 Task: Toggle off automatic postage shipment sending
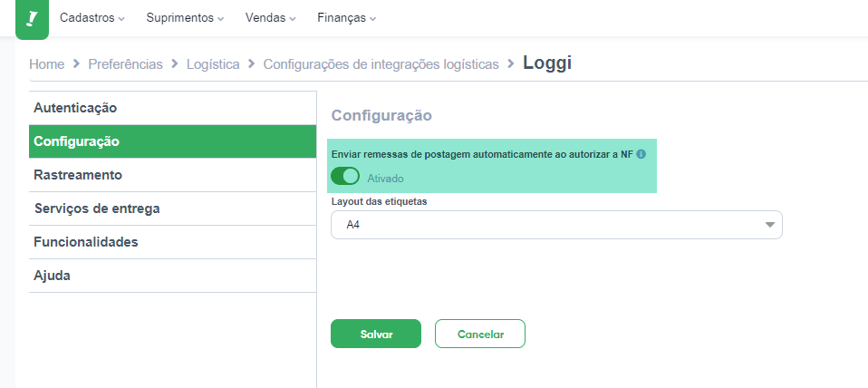pyautogui.click(x=345, y=177)
